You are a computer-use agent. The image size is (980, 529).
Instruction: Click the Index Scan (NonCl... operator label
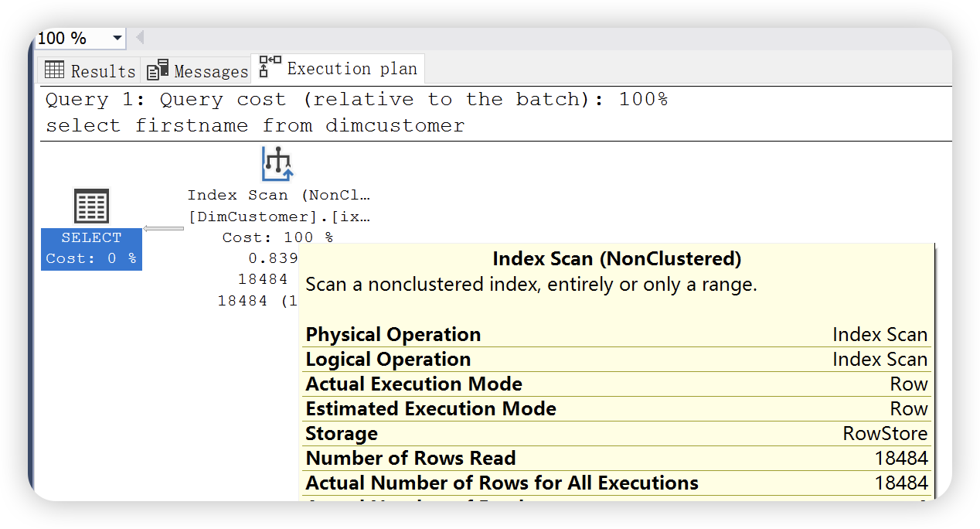click(x=279, y=196)
